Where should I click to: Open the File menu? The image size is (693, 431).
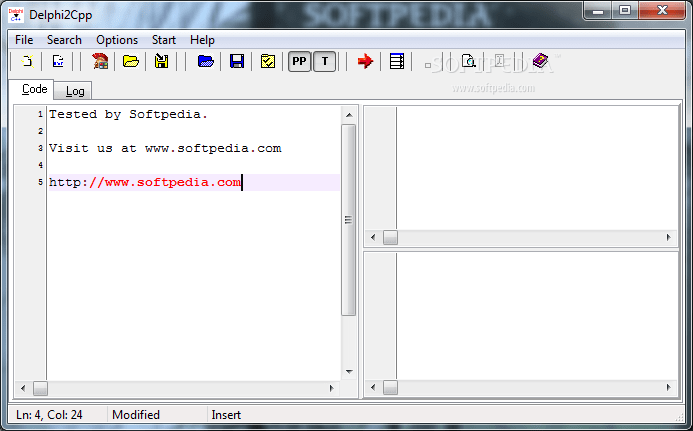[24, 40]
